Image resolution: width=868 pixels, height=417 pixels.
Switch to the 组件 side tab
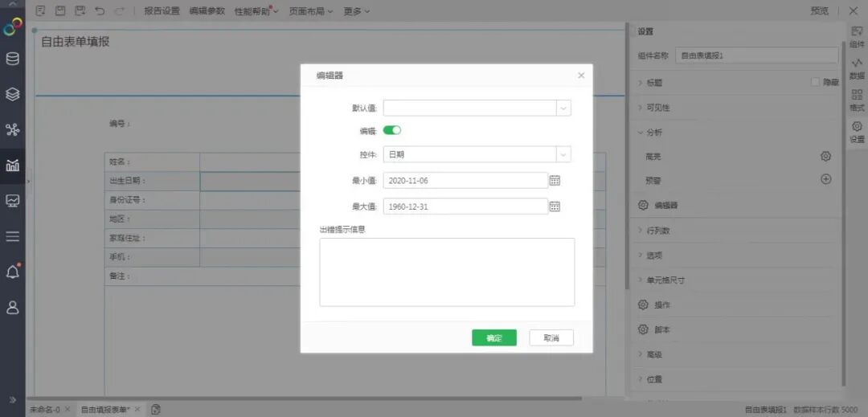[x=857, y=38]
